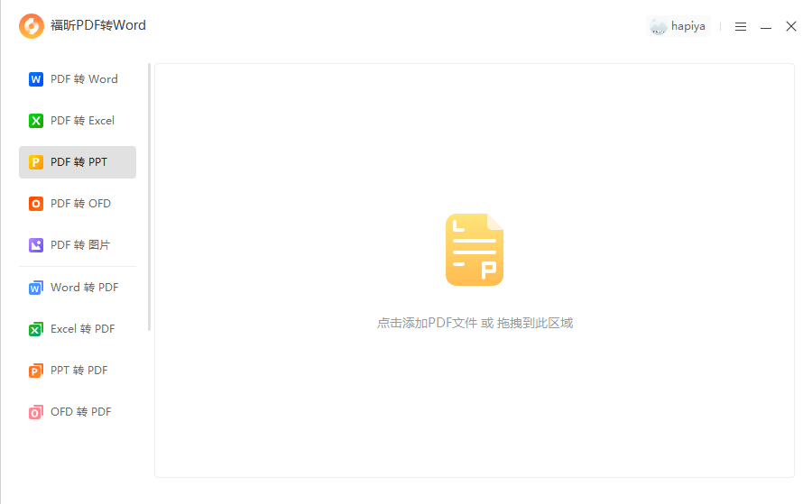Minimize the window

(x=766, y=26)
